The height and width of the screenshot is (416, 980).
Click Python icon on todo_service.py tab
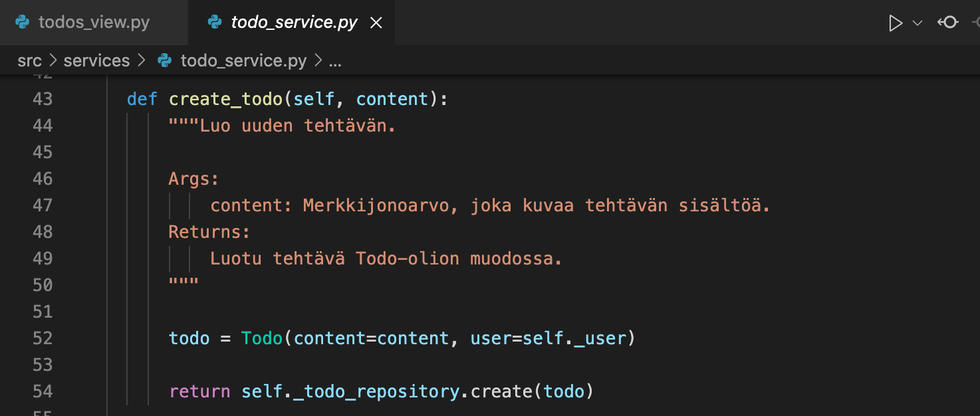point(215,23)
